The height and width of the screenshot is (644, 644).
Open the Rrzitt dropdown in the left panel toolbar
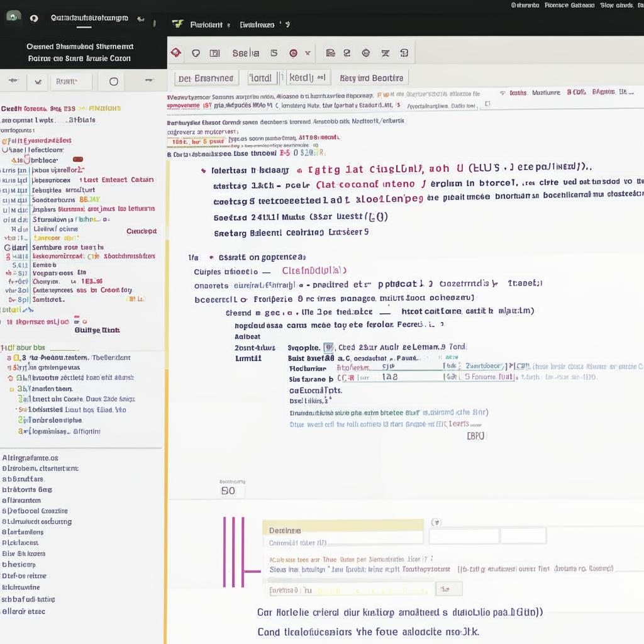[x=71, y=81]
